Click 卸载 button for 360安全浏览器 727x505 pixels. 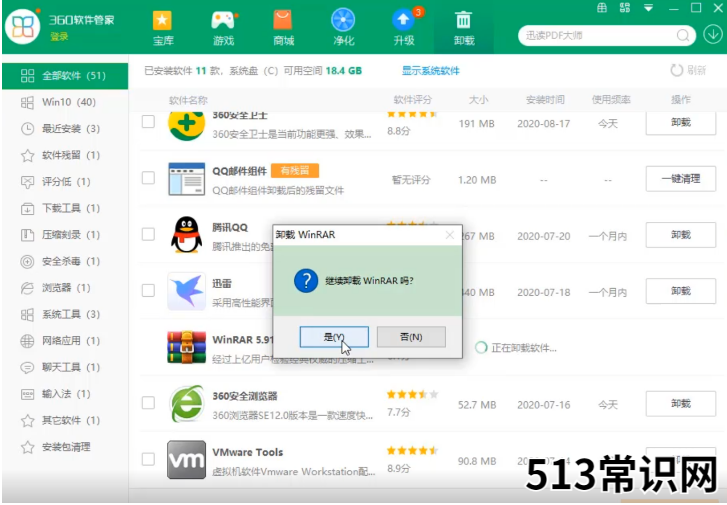click(x=681, y=403)
